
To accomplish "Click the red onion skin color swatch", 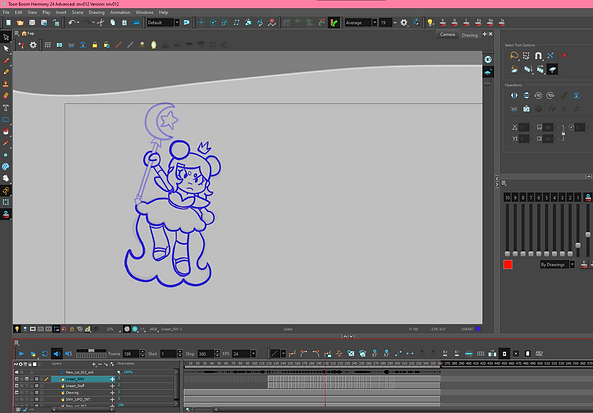I will click(508, 264).
